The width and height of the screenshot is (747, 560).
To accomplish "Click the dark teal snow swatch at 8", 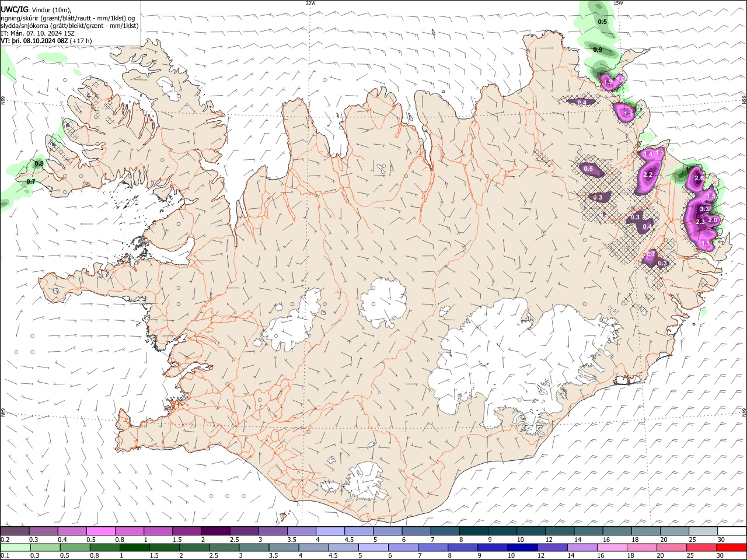I will tap(473, 531).
